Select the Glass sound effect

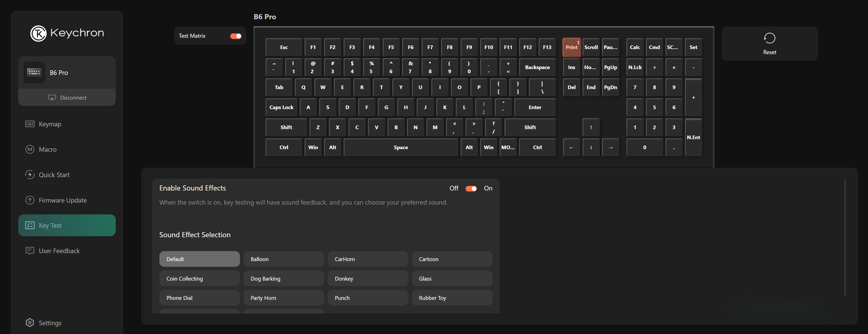[x=452, y=278]
